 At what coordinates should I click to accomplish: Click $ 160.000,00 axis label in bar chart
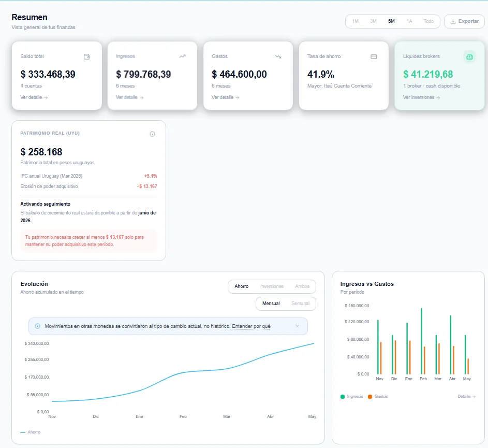(x=357, y=306)
